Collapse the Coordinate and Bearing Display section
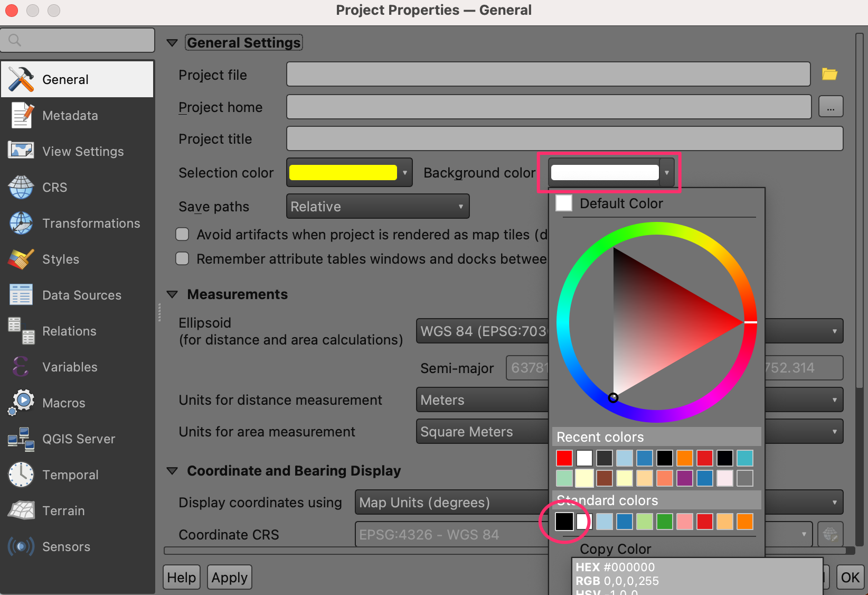The height and width of the screenshot is (595, 868). click(x=172, y=471)
